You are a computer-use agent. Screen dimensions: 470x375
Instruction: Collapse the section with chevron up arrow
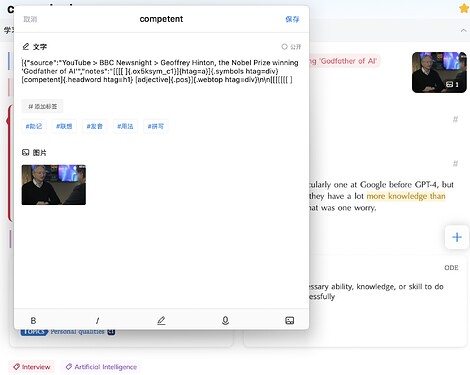(x=464, y=31)
